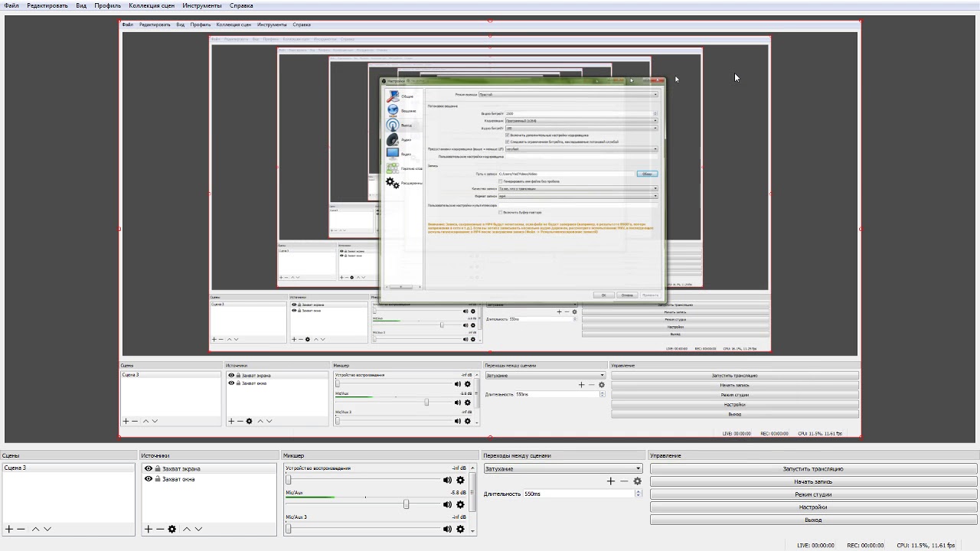Open the Редактировать menu
This screenshot has height=551, width=980.
(47, 5)
